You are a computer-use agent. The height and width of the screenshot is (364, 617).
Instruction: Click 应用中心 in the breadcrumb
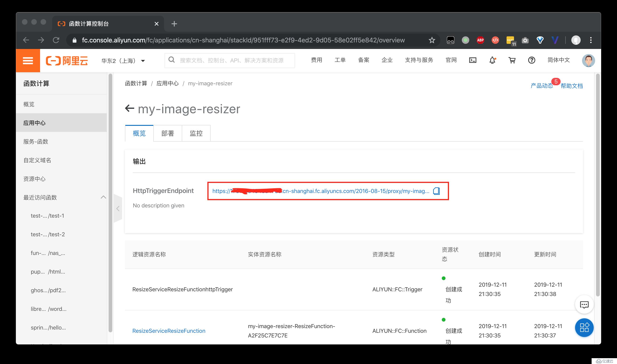168,83
